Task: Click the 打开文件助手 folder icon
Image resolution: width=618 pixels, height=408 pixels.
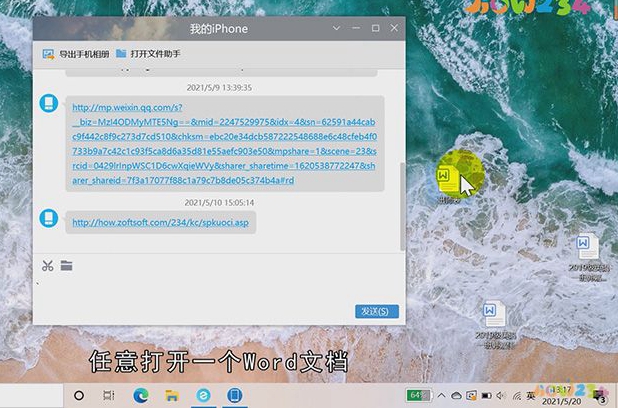Action: point(121,53)
